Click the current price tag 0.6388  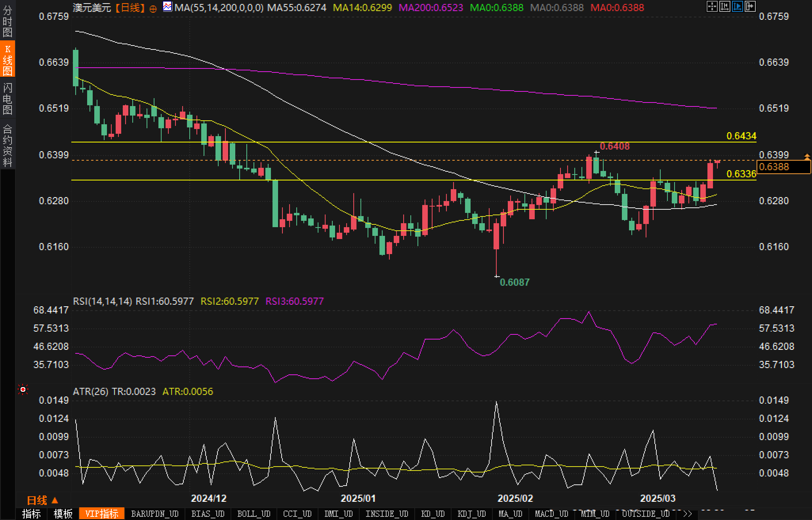click(783, 167)
